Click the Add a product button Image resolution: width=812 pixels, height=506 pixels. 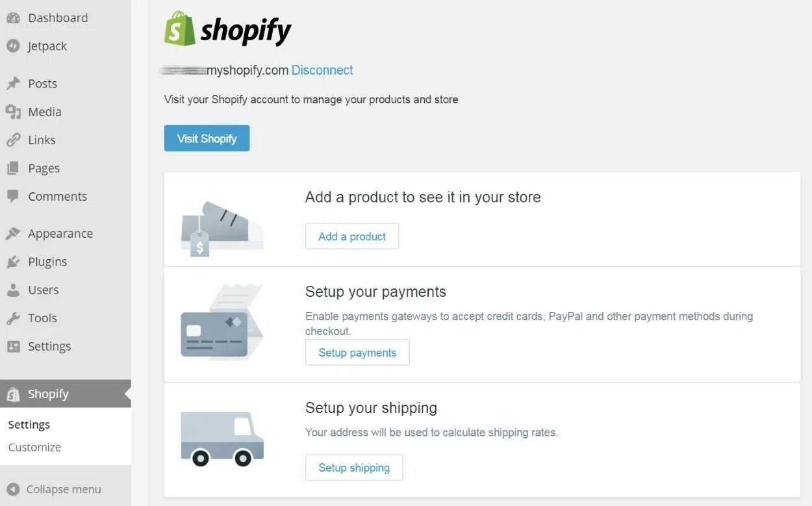coord(352,236)
